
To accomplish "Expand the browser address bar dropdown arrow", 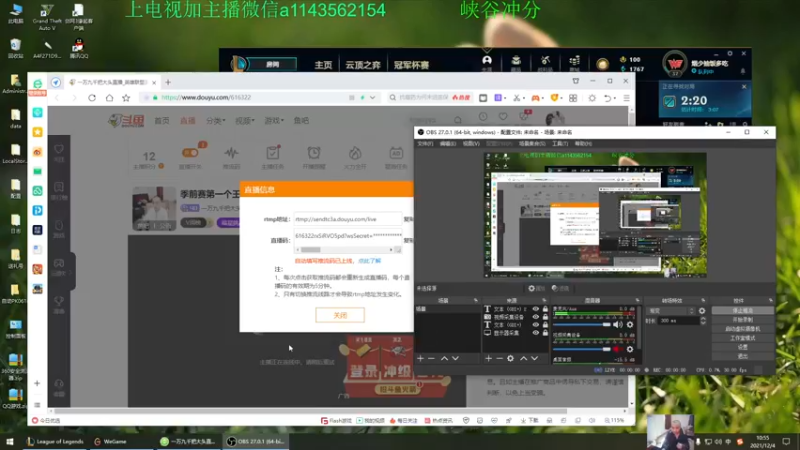I will tap(372, 97).
